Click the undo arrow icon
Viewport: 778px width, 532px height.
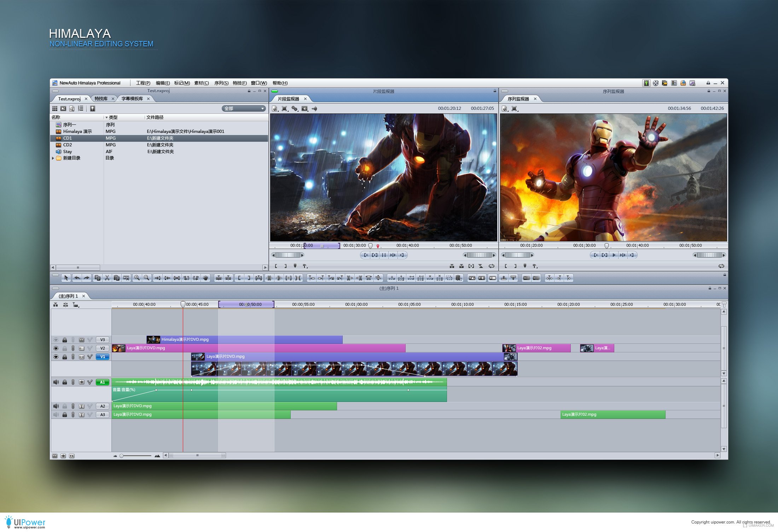click(x=77, y=278)
